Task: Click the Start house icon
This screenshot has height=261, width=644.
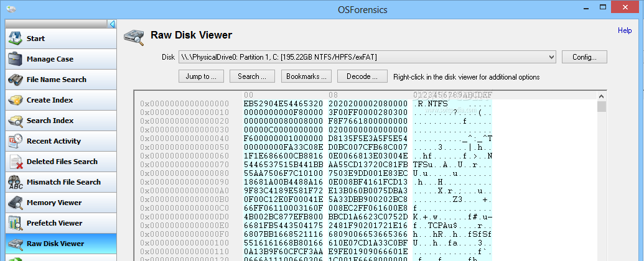Action: tap(15, 38)
